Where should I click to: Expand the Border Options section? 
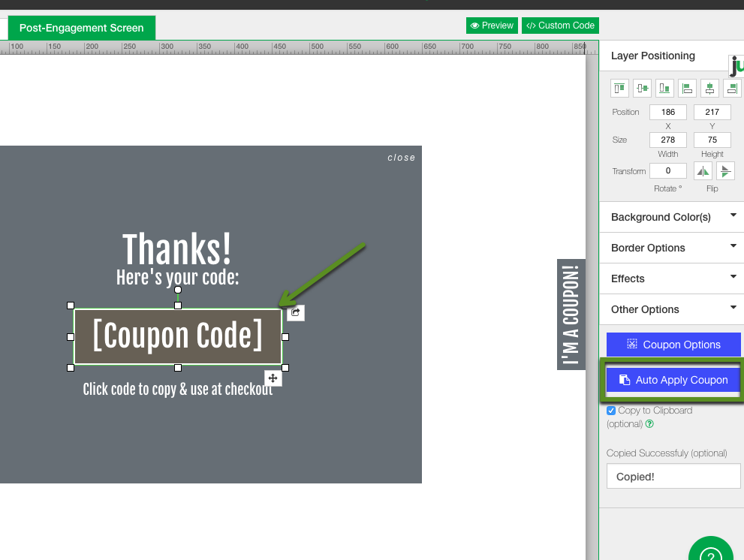click(x=670, y=248)
